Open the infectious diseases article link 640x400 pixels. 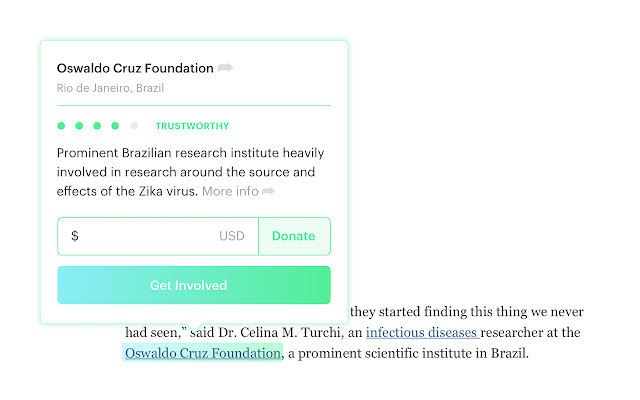[422, 332]
